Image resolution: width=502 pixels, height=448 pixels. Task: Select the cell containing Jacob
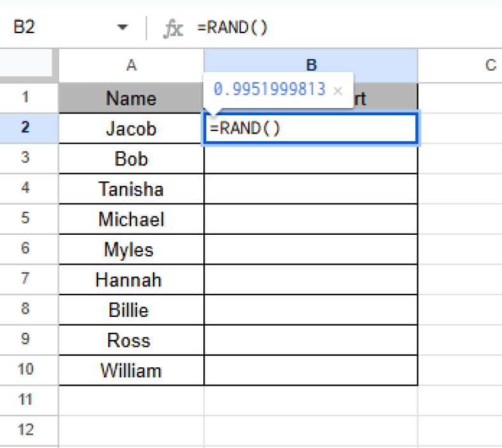(x=131, y=129)
